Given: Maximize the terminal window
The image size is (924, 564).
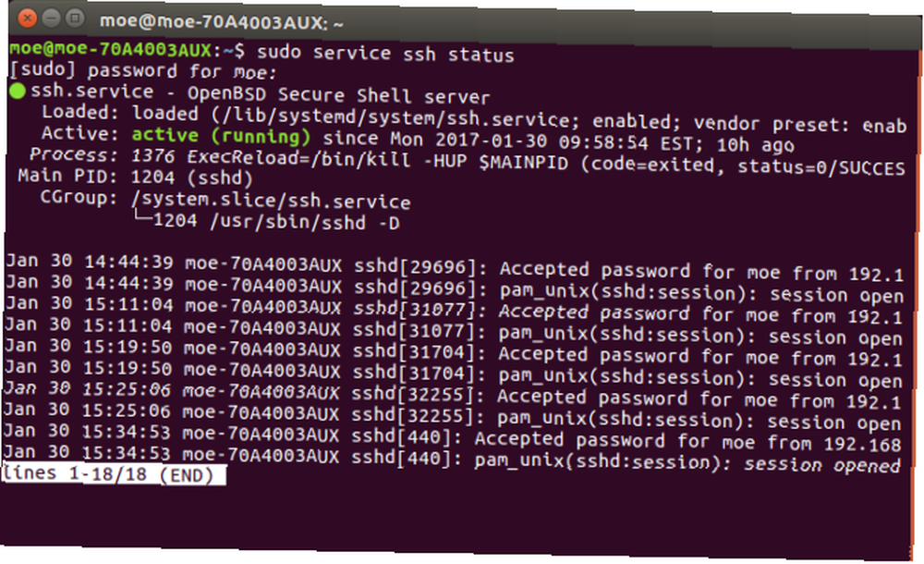Looking at the screenshot, I should pyautogui.click(x=74, y=18).
